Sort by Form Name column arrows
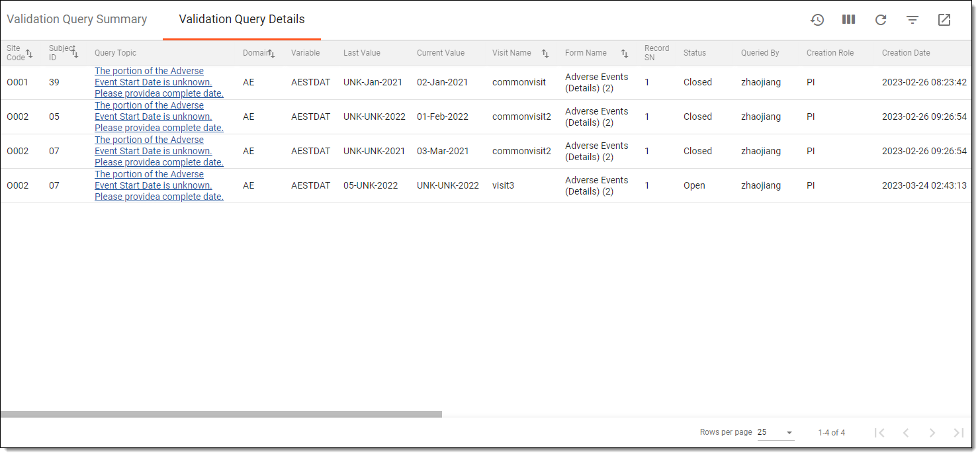 tap(625, 54)
